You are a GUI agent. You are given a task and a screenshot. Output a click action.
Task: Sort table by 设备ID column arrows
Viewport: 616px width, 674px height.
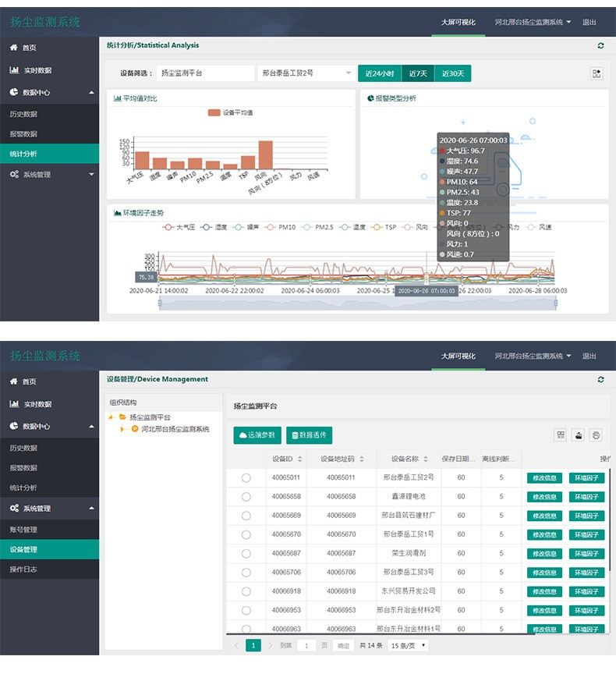[x=300, y=459]
